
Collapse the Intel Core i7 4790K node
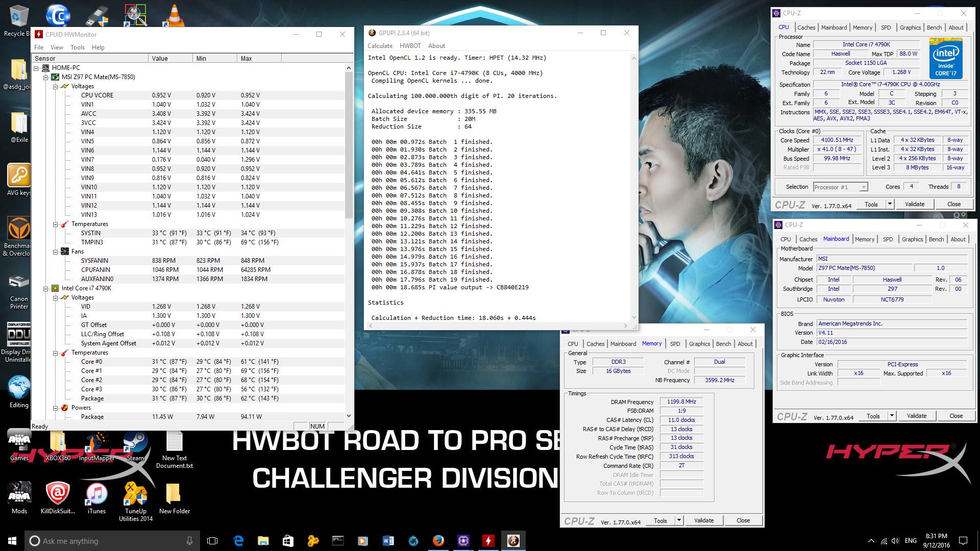click(45, 288)
